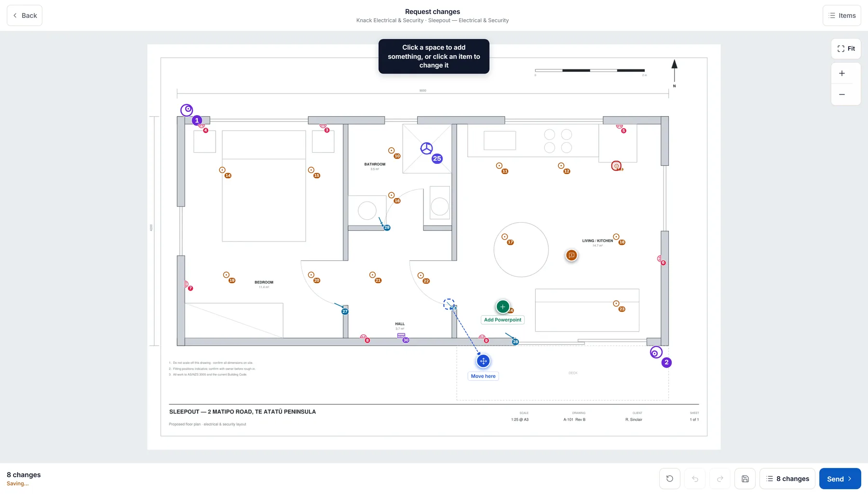Open the Items panel
Screen dimensions: 868x494
[841, 15]
